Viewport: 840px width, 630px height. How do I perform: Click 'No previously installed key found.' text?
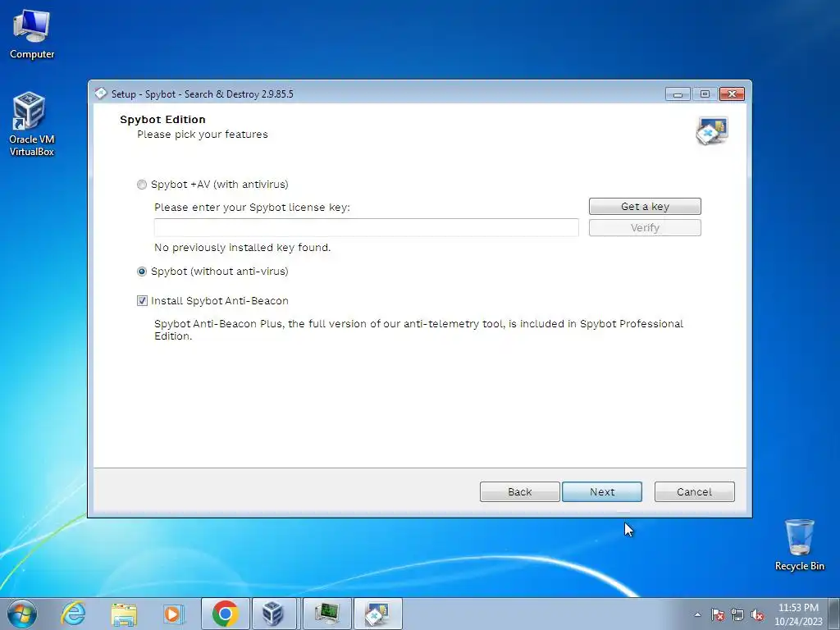(x=242, y=248)
